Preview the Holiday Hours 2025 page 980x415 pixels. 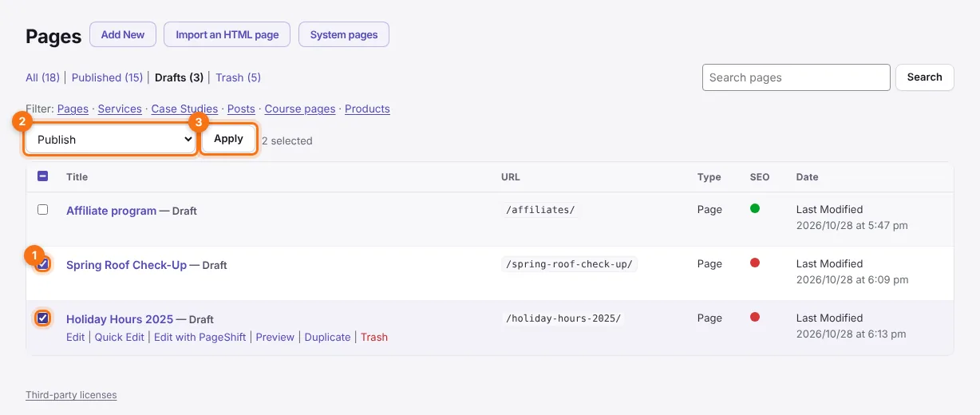275,337
